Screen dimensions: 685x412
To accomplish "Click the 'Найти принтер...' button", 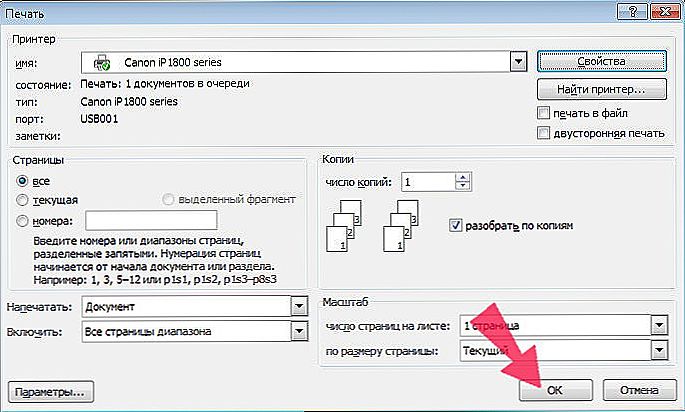I will click(602, 90).
